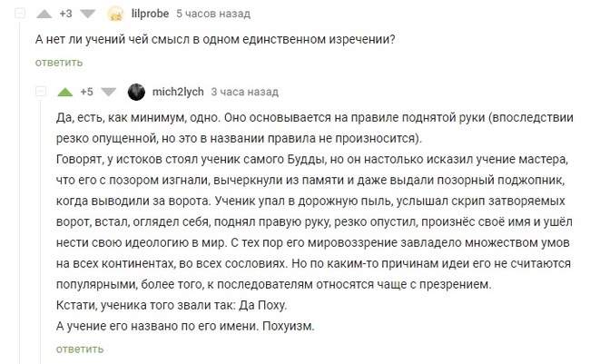Reply to lilprobe's comment via "ответить"
Image resolution: width=590 pixels, height=364 pixels.
(59, 63)
